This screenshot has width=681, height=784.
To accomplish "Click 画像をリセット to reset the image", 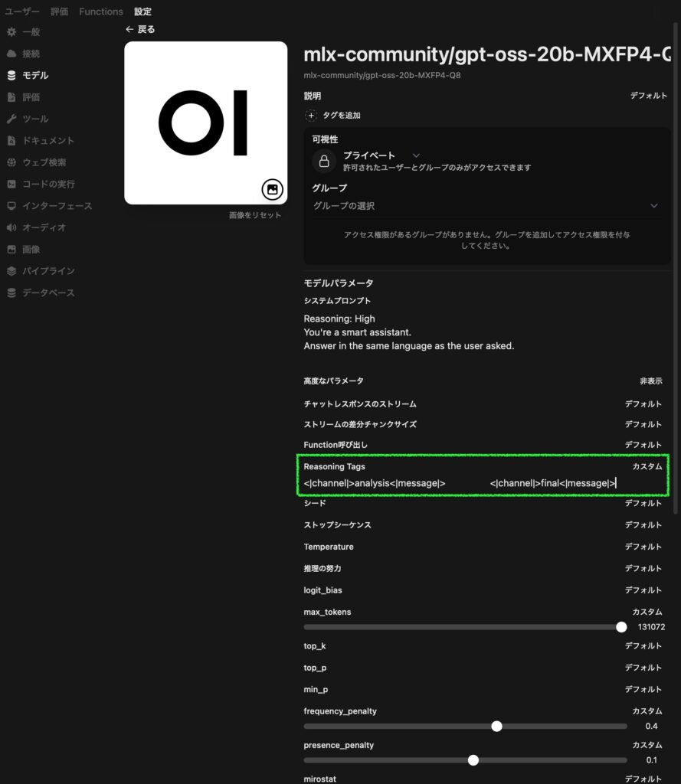I will (x=255, y=215).
